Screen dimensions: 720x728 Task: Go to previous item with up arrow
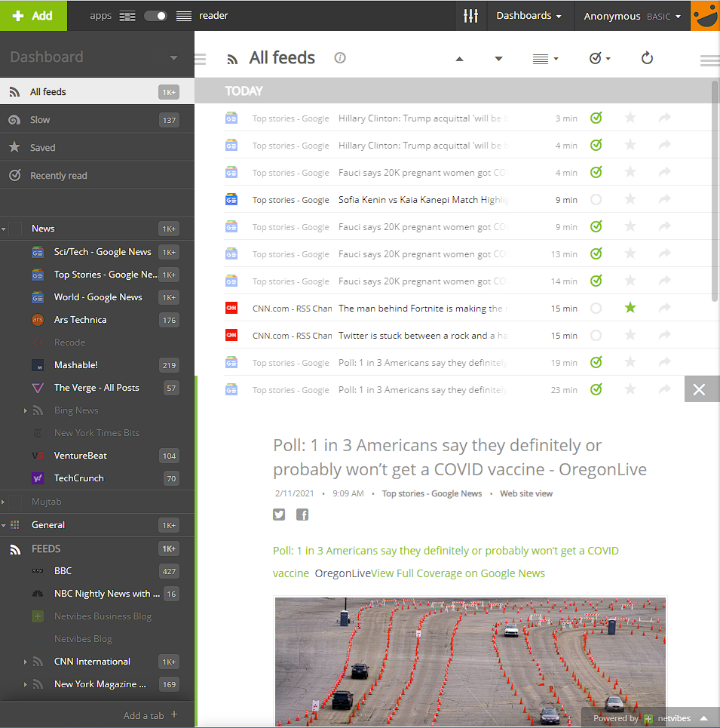click(459, 59)
